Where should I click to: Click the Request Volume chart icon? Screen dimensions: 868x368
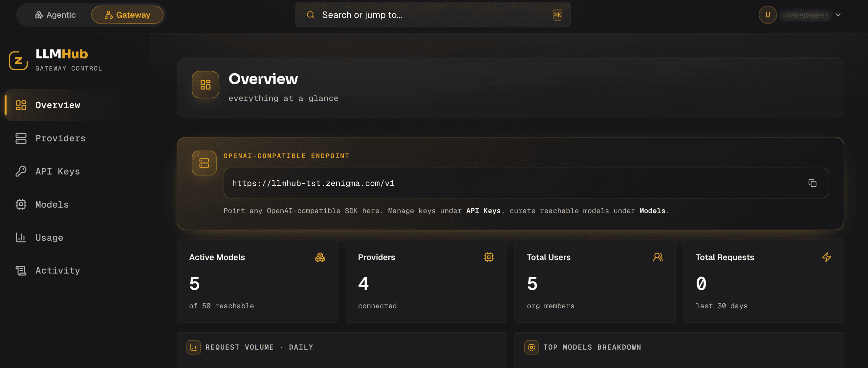193,347
